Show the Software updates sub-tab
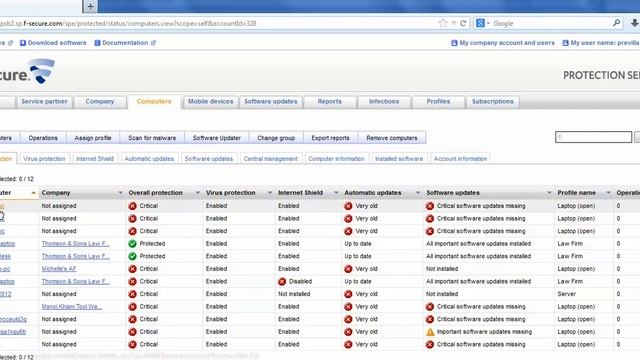Viewport: 640px width, 360px height. point(209,159)
